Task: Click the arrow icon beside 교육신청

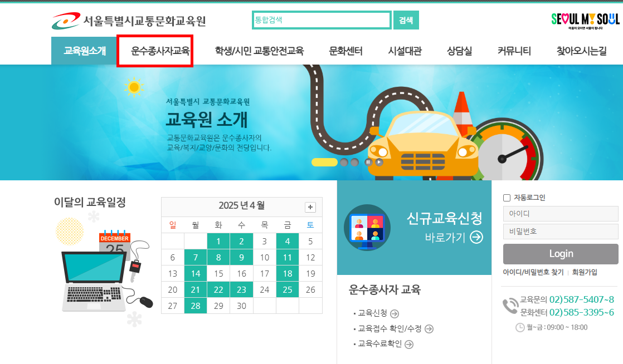Action: click(x=395, y=314)
